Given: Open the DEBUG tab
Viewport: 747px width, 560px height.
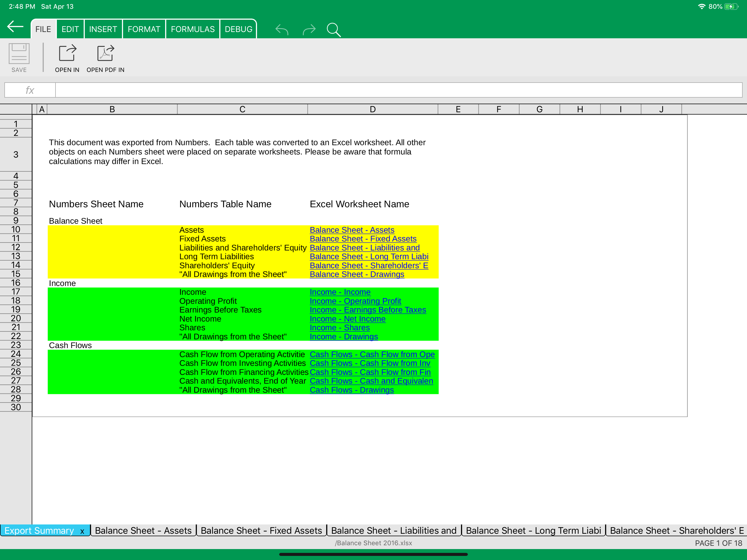Looking at the screenshot, I should point(238,29).
